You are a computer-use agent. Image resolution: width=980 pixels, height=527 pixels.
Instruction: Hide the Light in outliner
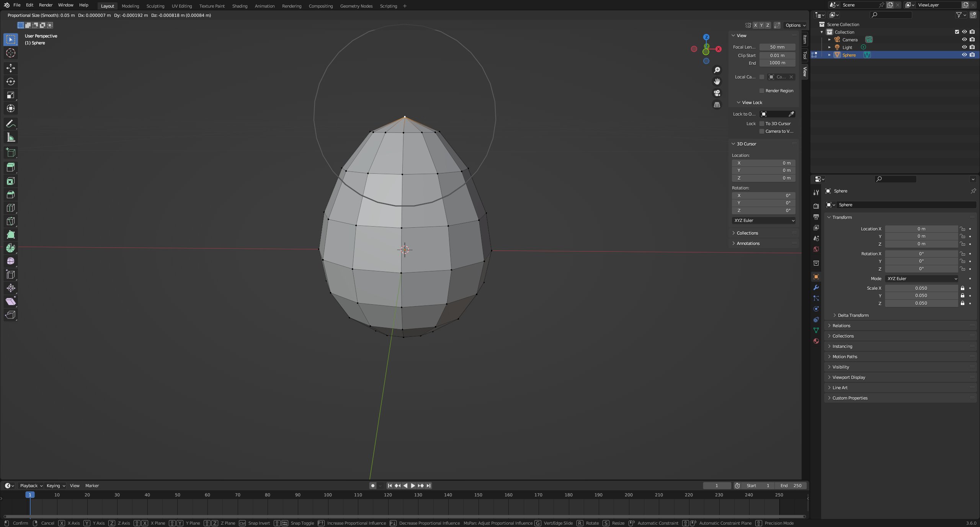point(964,47)
